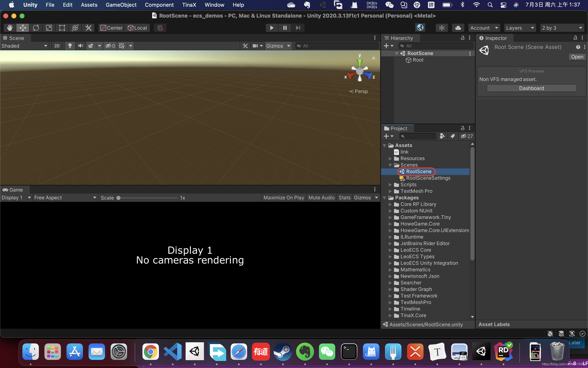Click the Scene search field
This screenshot has height=368, width=588.
pyautogui.click(x=337, y=46)
